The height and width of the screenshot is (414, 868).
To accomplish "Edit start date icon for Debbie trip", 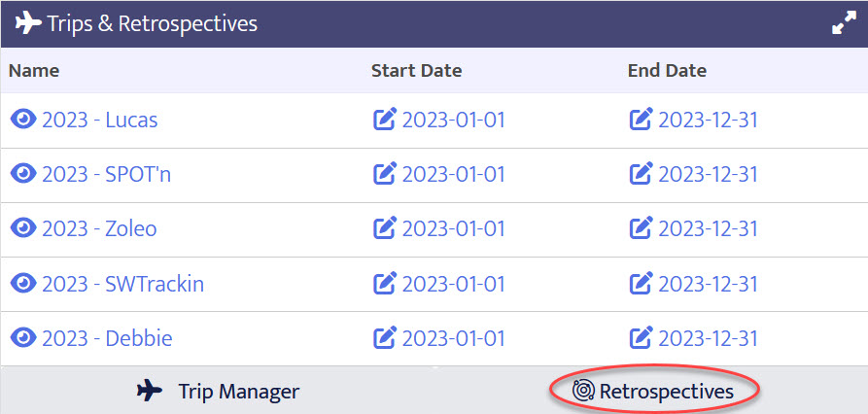I will 385,338.
